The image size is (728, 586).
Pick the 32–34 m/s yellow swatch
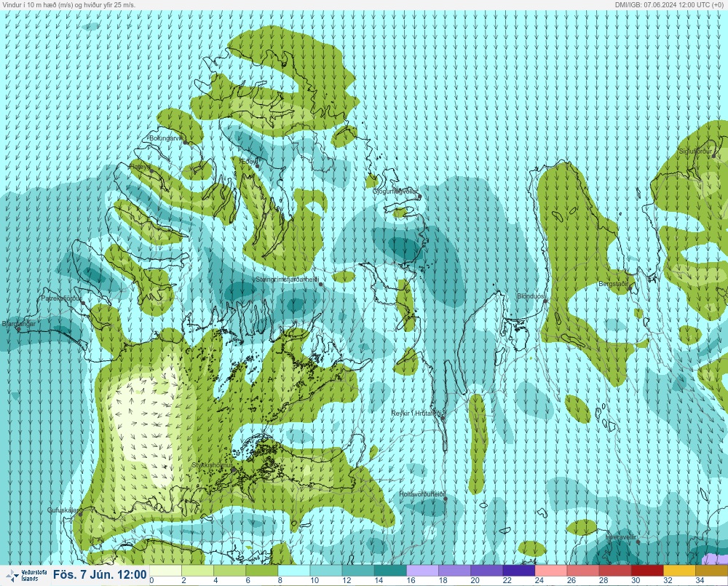(680, 571)
